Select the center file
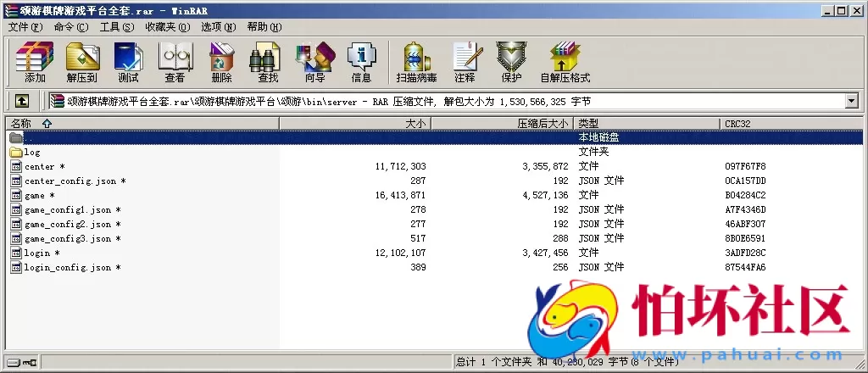The height and width of the screenshot is (373, 868). tap(37, 166)
